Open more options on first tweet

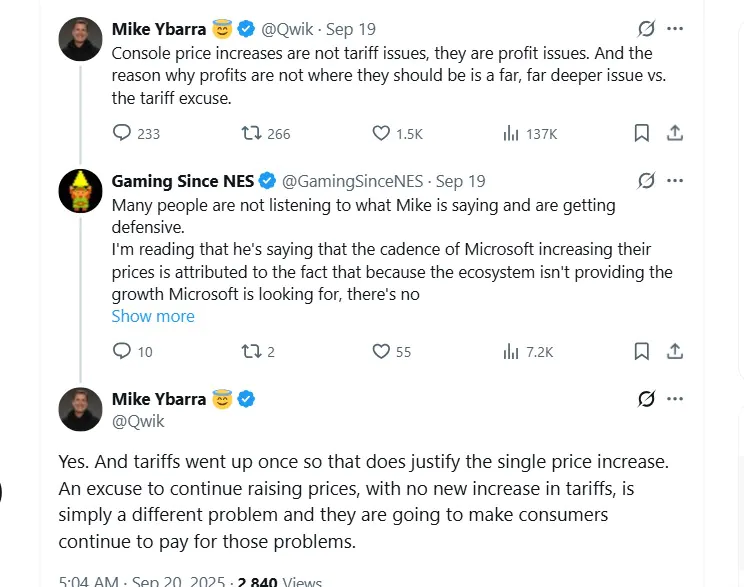(x=675, y=29)
